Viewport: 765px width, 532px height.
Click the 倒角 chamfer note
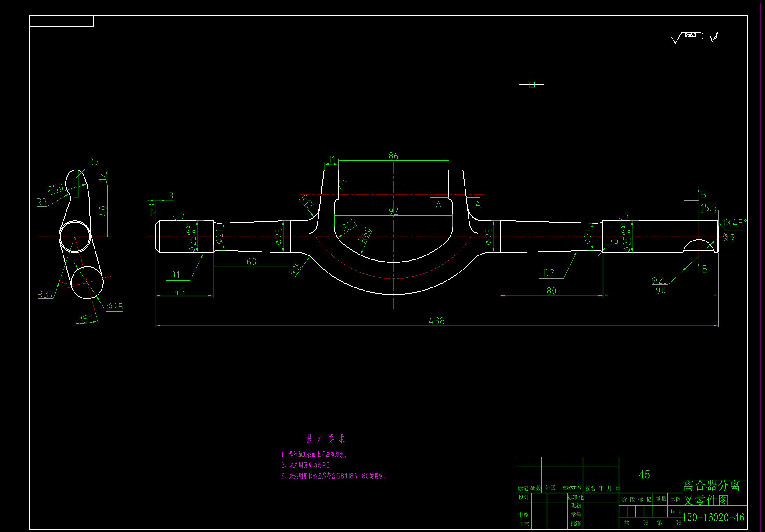tap(729, 238)
